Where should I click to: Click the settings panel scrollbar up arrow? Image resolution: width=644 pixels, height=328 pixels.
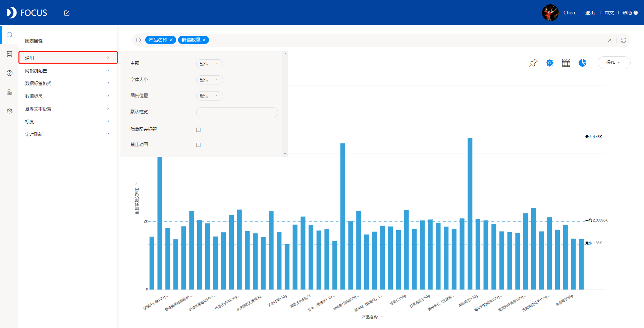(x=285, y=54)
